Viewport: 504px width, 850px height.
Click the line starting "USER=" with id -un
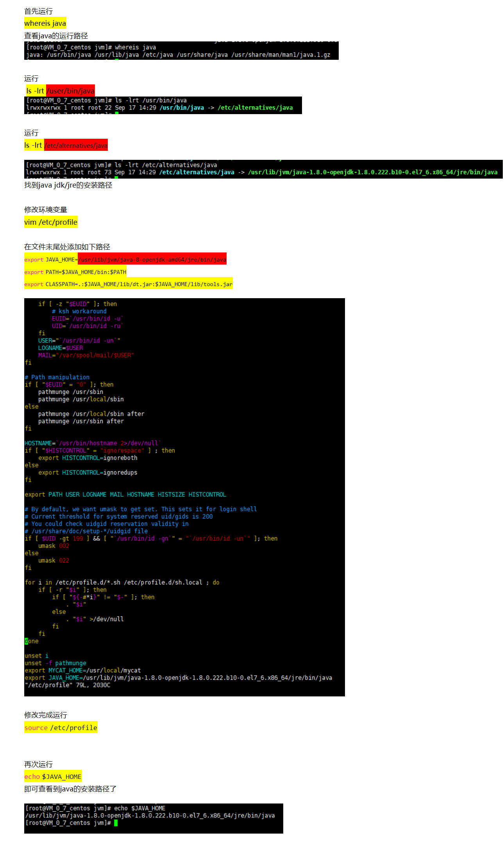tap(79, 341)
